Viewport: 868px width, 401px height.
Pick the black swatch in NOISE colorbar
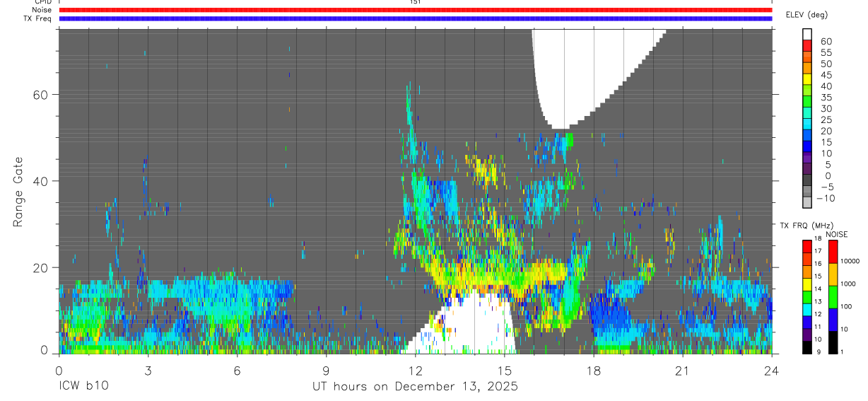[833, 342]
